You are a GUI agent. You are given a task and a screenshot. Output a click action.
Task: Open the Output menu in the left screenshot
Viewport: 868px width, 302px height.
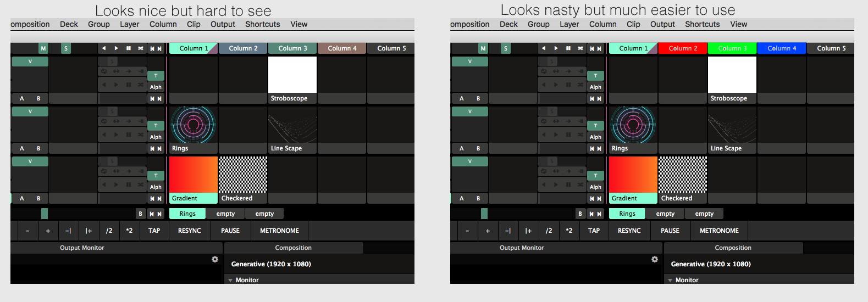pyautogui.click(x=223, y=24)
